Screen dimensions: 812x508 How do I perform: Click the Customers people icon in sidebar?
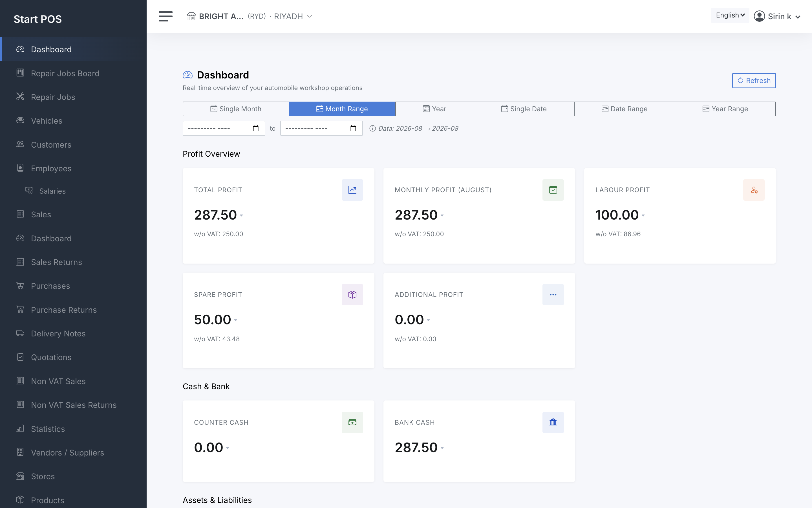coord(20,144)
